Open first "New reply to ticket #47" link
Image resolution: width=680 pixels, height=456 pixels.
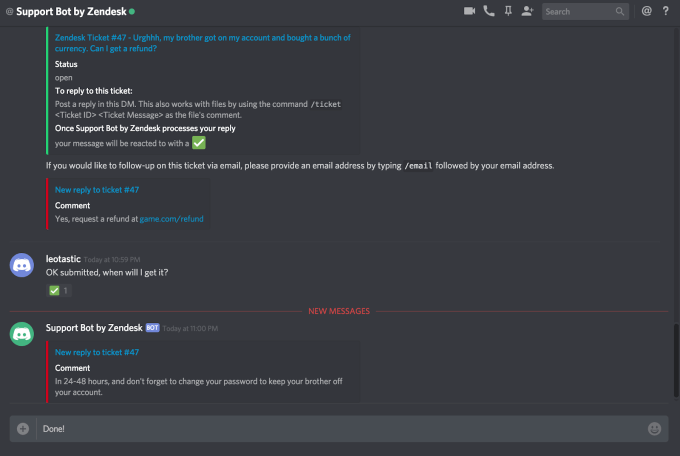[96, 189]
